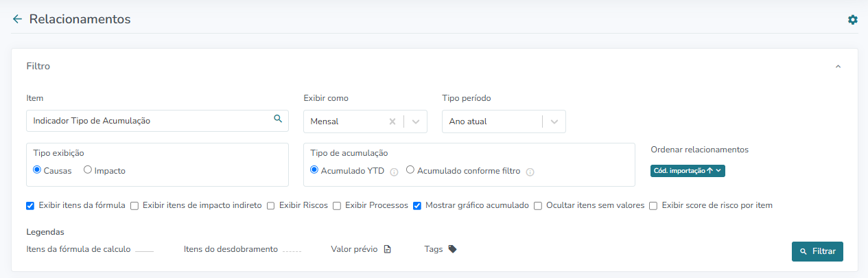Click the search magnifier in the Item field

point(278,119)
